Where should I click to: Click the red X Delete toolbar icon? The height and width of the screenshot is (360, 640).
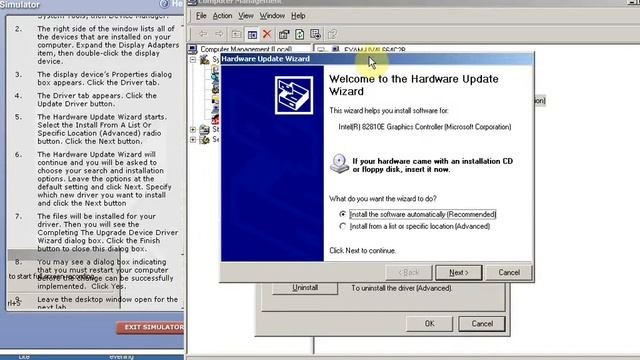click(267, 34)
